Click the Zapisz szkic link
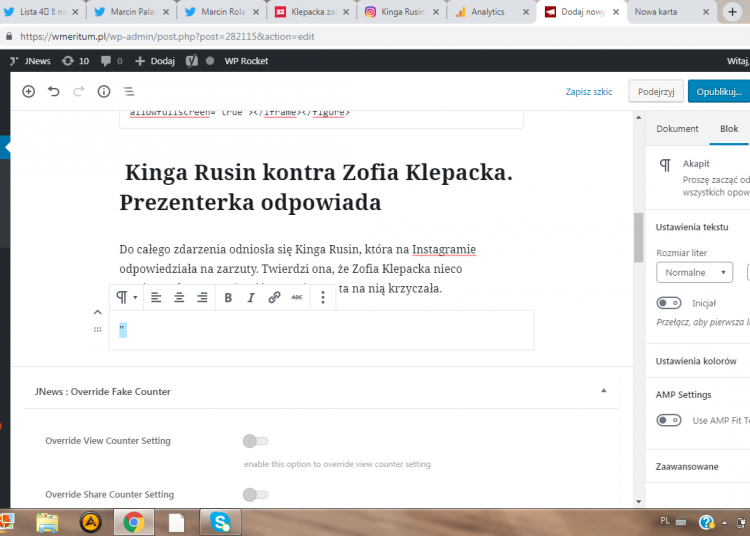 pos(588,91)
